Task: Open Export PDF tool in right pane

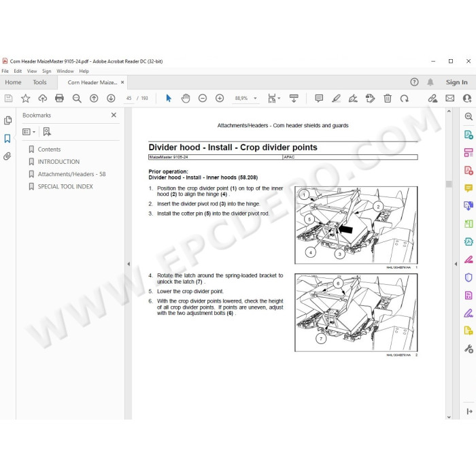Action: [469, 135]
